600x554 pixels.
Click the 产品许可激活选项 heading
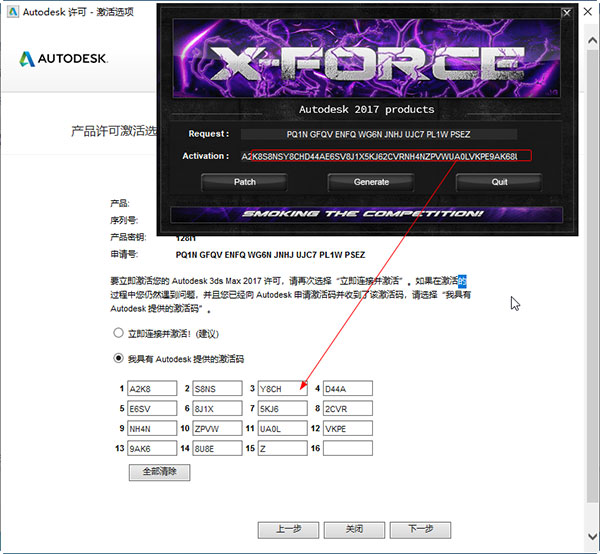point(114,131)
